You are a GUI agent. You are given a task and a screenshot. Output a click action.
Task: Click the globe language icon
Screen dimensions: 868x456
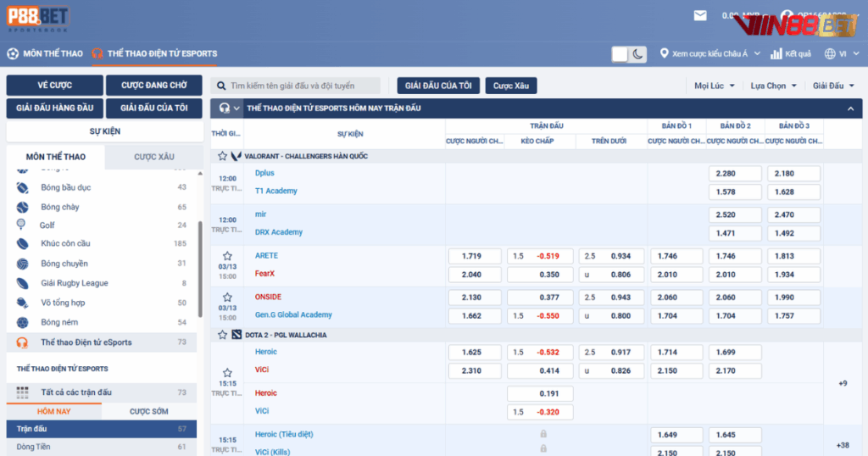pos(830,53)
